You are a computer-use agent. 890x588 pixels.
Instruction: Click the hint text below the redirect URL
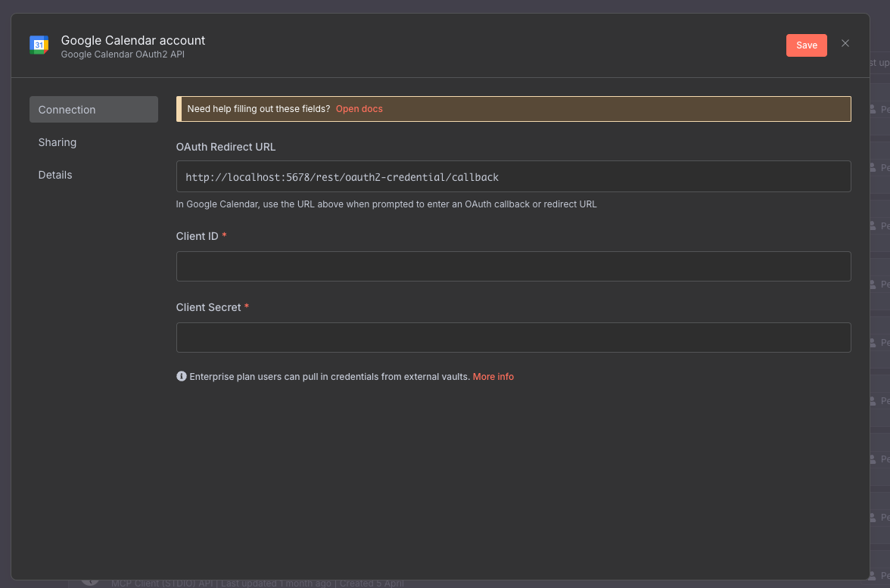[387, 204]
